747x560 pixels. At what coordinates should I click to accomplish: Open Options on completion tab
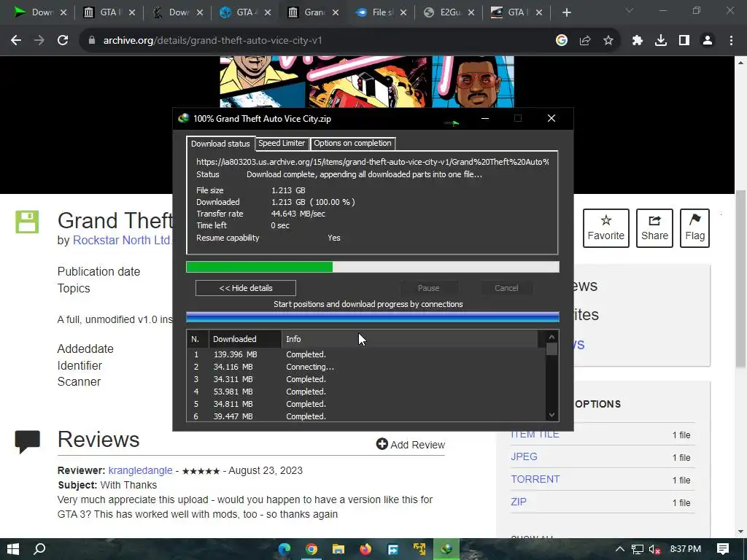(352, 143)
